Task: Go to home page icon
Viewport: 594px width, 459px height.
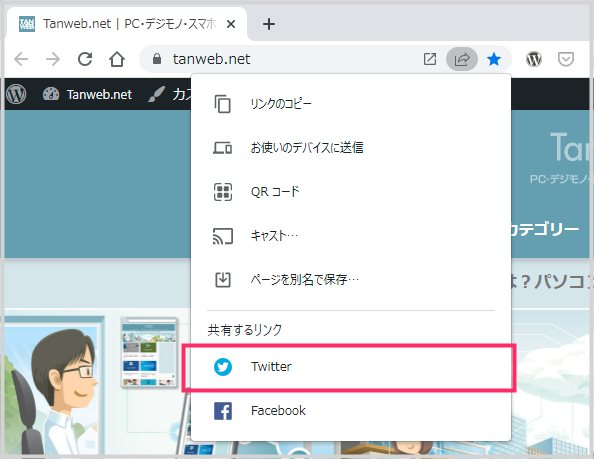Action: [117, 59]
